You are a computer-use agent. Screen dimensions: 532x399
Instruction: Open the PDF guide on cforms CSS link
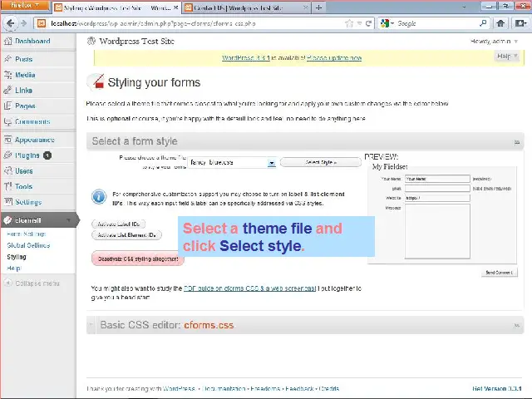pyautogui.click(x=249, y=288)
